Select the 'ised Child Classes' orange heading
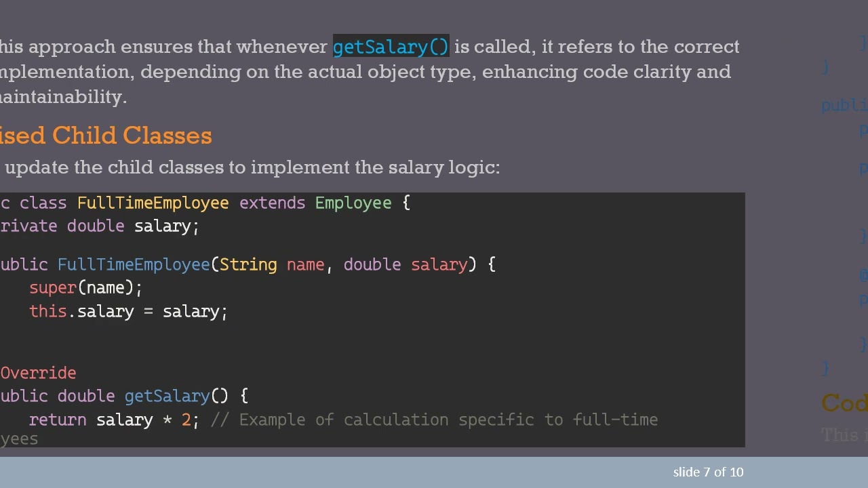 tap(106, 136)
